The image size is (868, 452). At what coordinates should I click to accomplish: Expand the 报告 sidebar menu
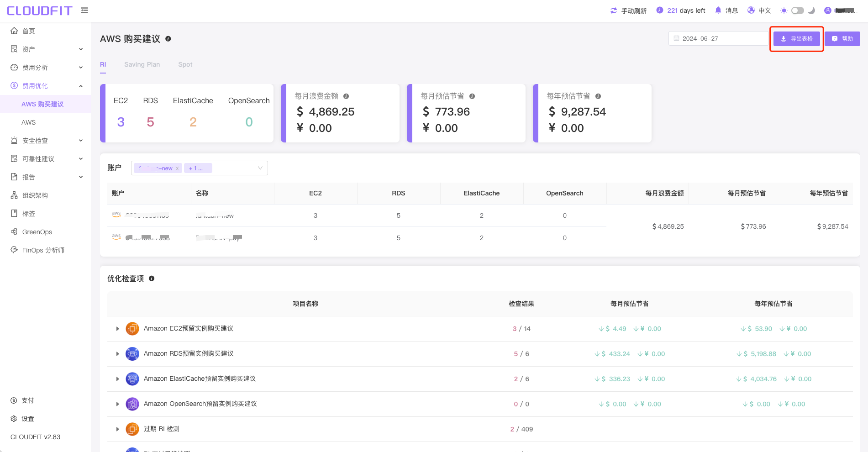click(46, 177)
